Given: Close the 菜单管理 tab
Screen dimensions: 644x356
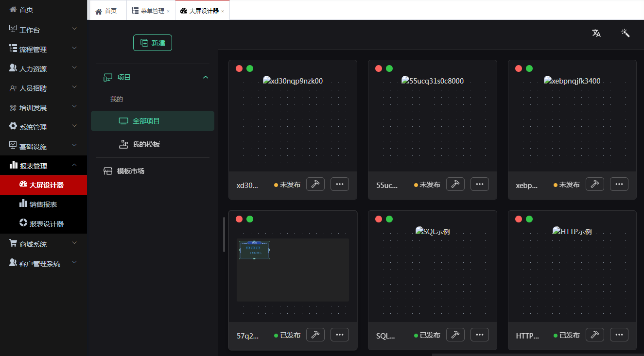Looking at the screenshot, I should (x=168, y=11).
